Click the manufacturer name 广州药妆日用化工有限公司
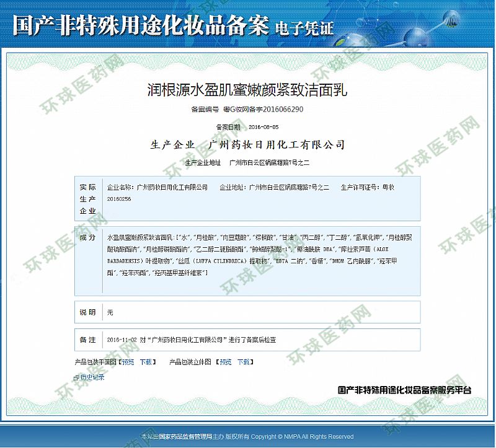This screenshot has height=448, width=496. [x=277, y=145]
